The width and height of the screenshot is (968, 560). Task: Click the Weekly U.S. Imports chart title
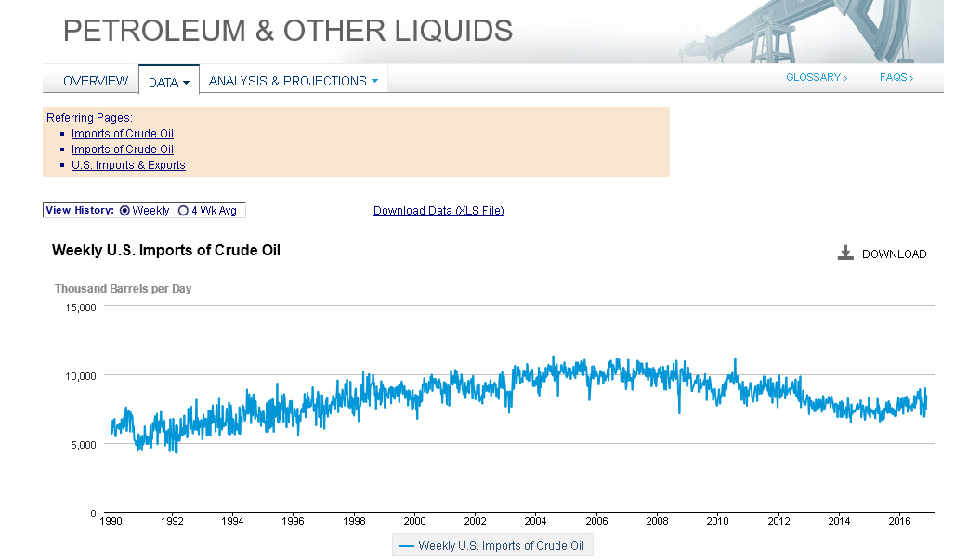click(x=166, y=250)
